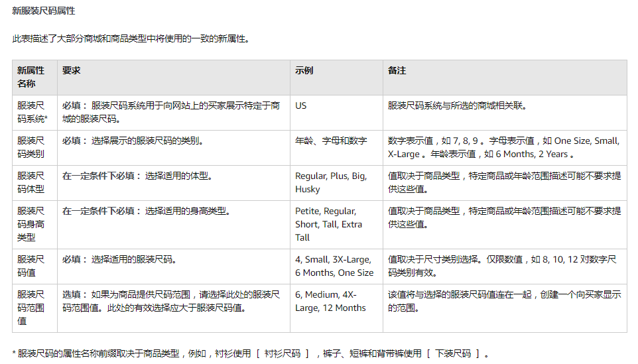Screen dimensions: 638x364
Task: Click the 要求 column header
Action: pyautogui.click(x=174, y=78)
